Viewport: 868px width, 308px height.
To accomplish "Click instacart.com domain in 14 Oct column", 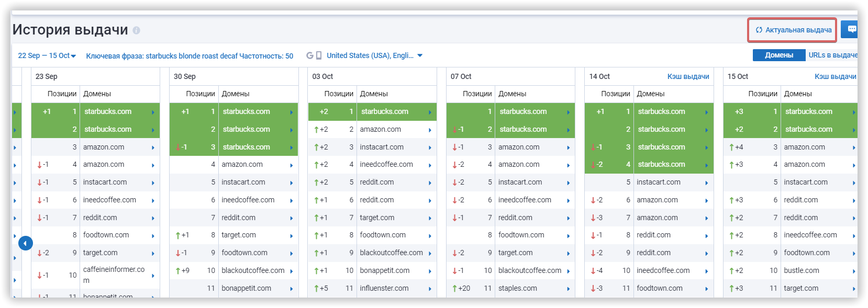I will [x=659, y=182].
